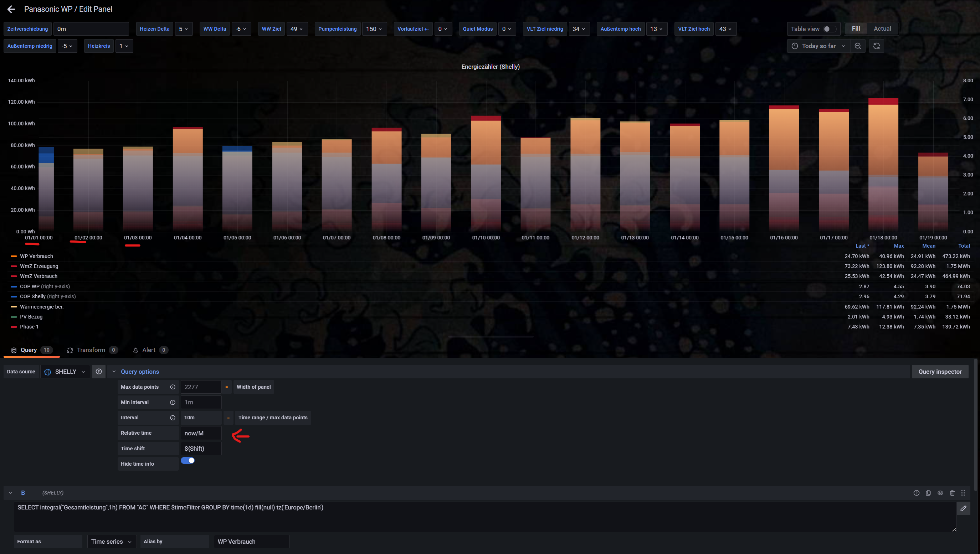The height and width of the screenshot is (554, 980).
Task: Refresh the dashboard with the refresh icon
Action: click(x=877, y=46)
